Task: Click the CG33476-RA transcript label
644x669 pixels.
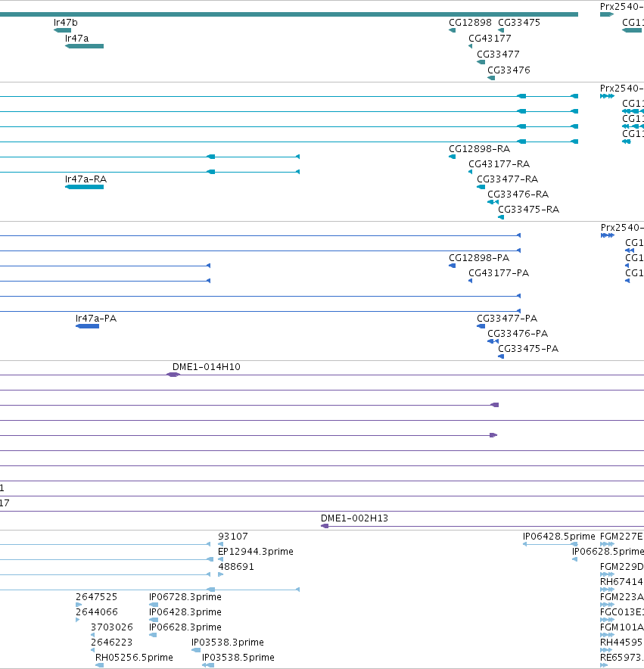Action: pyautogui.click(x=518, y=194)
